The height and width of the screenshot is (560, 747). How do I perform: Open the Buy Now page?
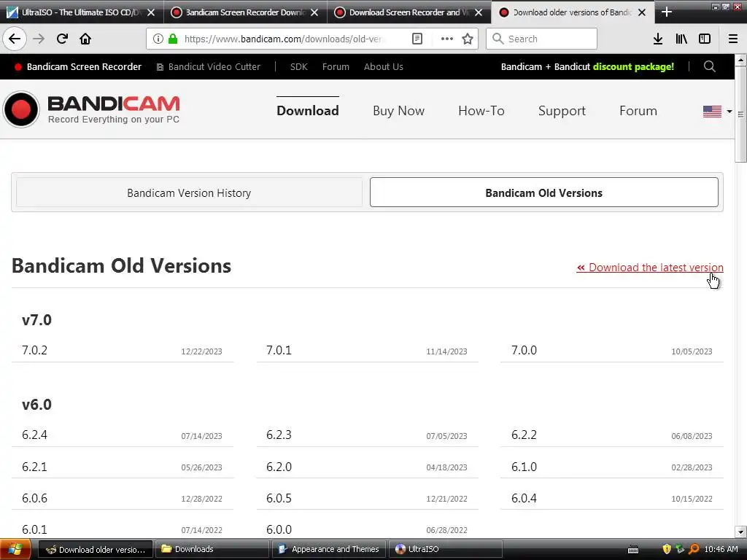coord(399,111)
